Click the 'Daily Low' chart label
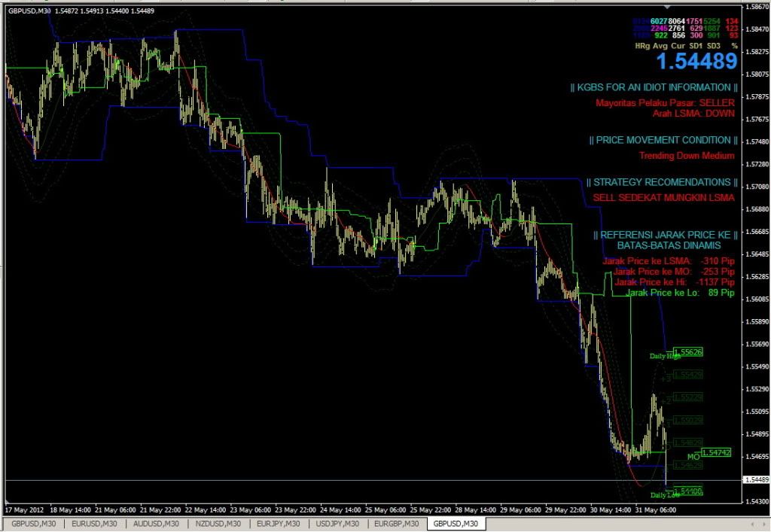The height and width of the screenshot is (532, 771). pos(665,495)
